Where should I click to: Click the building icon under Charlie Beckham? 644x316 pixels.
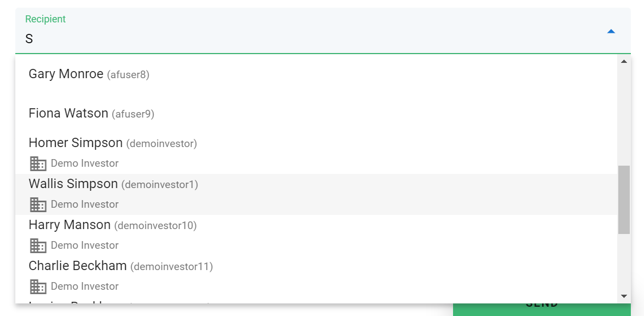pyautogui.click(x=38, y=286)
